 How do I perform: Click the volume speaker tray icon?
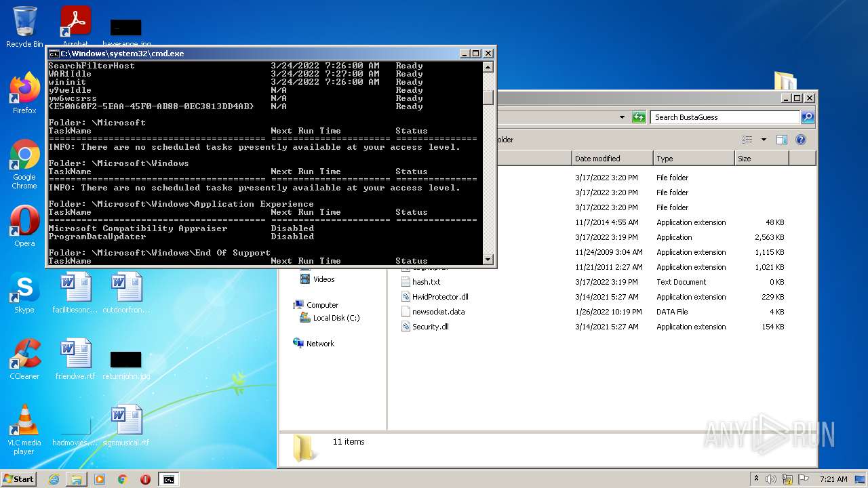point(771,479)
